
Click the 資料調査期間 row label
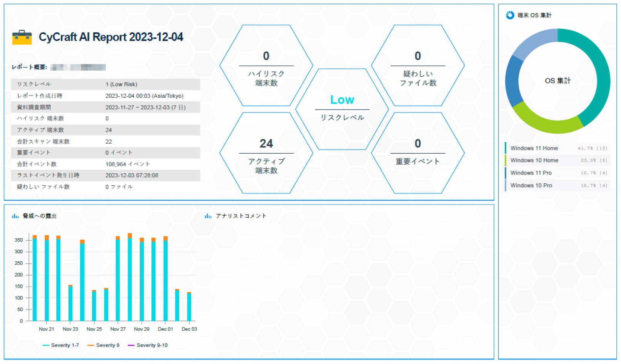tap(34, 107)
